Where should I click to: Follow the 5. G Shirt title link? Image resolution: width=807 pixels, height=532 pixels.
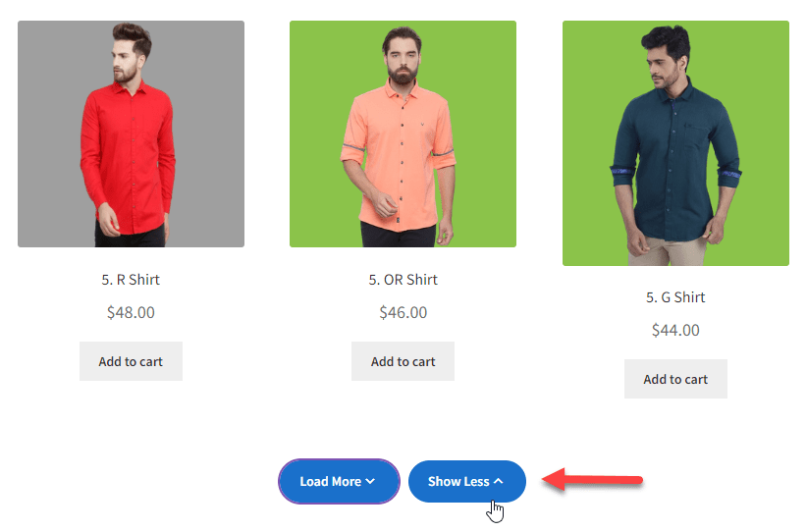tap(675, 297)
